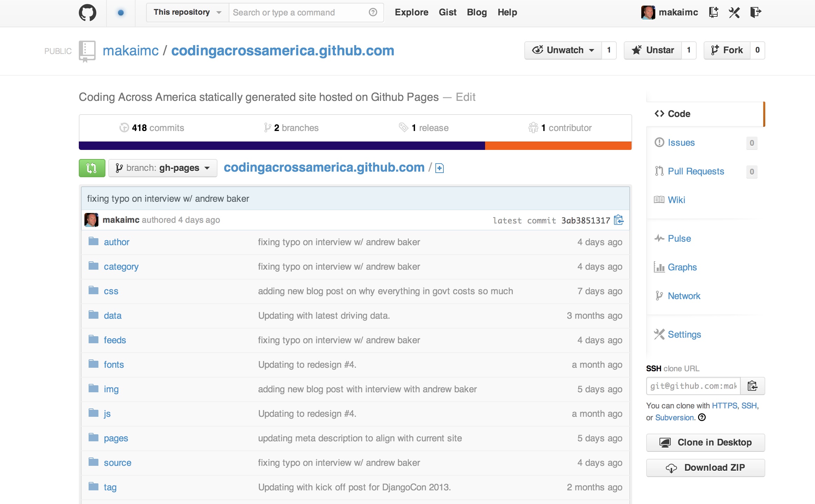This screenshot has height=504, width=815.
Task: Click the Download ZIP button
Action: click(x=705, y=468)
